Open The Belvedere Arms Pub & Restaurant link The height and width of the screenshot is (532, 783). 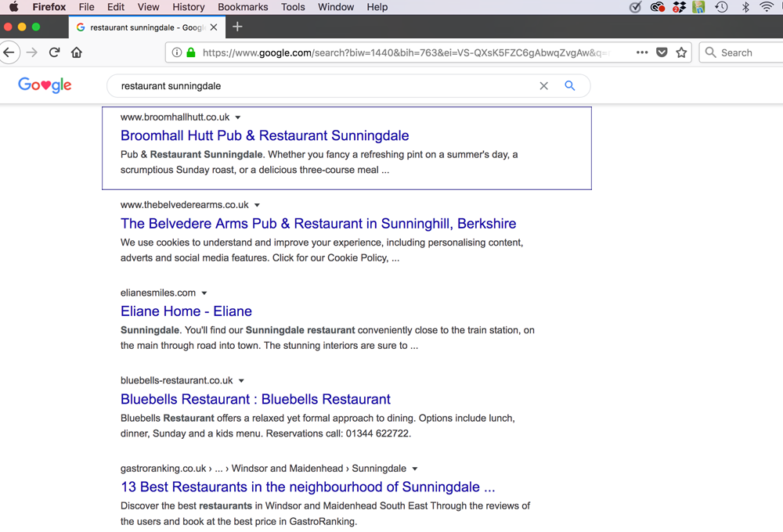pyautogui.click(x=318, y=224)
